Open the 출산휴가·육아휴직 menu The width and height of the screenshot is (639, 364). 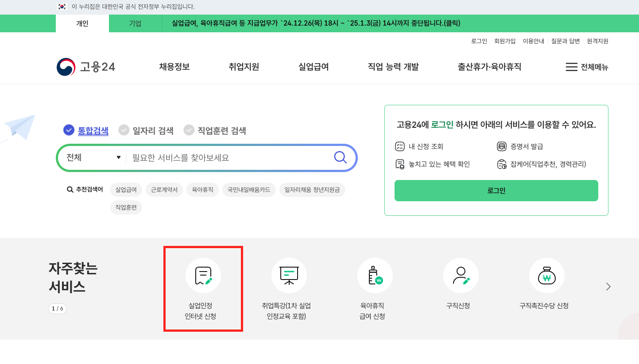point(489,67)
